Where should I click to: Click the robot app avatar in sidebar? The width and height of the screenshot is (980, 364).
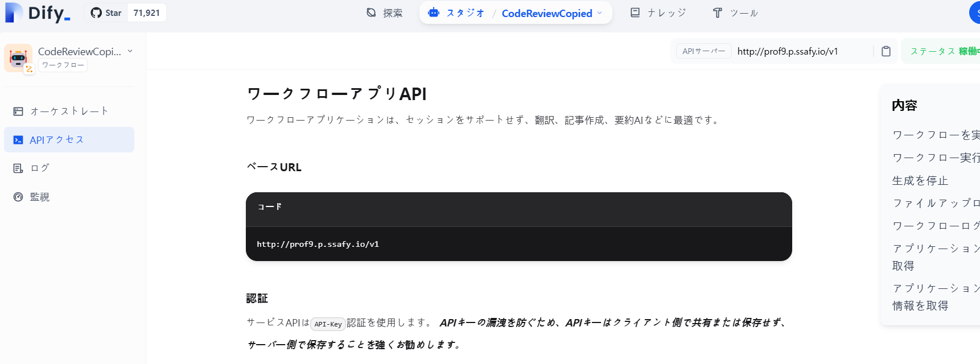(x=19, y=57)
